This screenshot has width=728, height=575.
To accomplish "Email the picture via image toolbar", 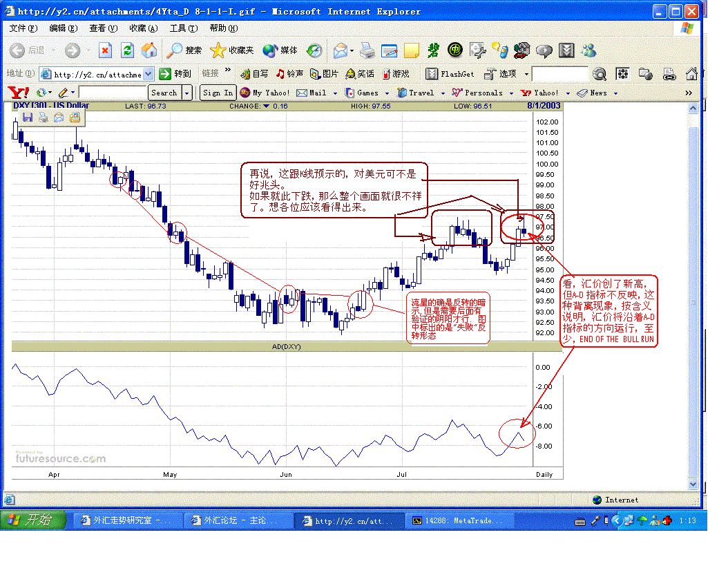I will tap(59, 117).
